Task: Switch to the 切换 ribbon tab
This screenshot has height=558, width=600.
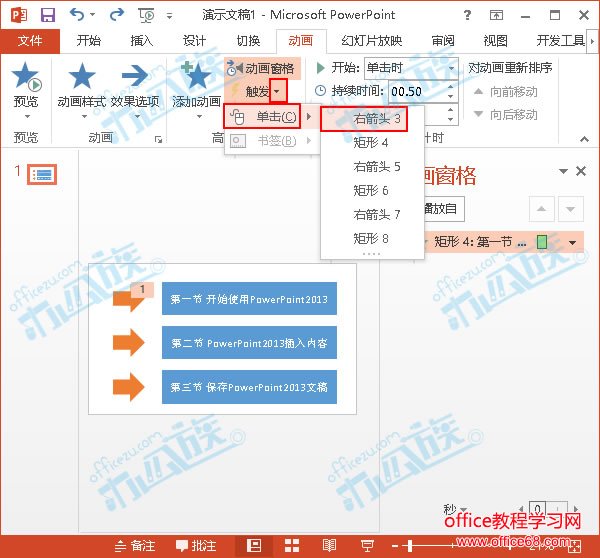Action: pos(248,41)
